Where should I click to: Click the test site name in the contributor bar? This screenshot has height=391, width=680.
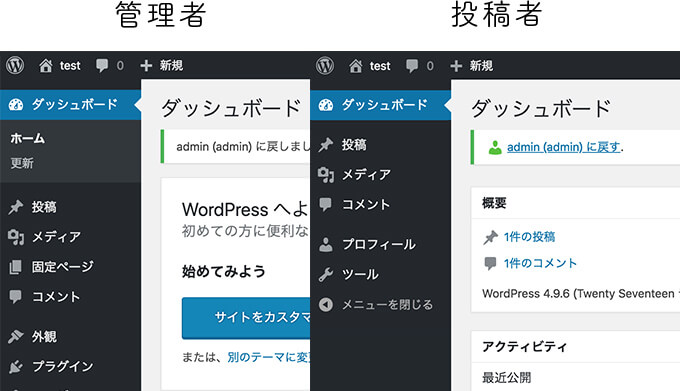(380, 66)
